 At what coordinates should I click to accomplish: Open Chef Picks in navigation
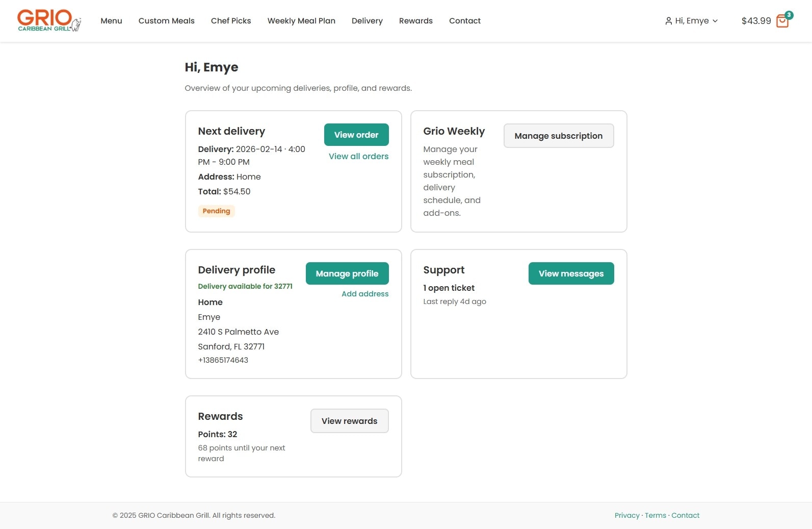coord(231,21)
